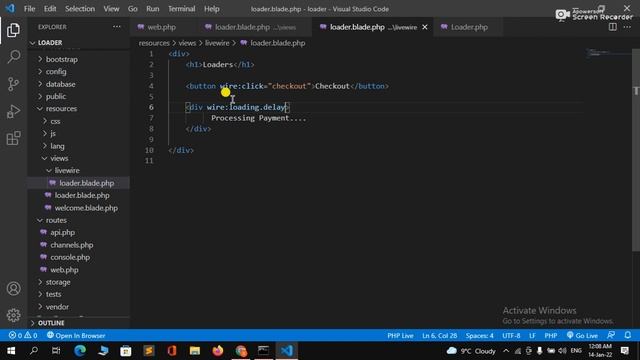Open Source Control view
640x360 pixels.
13,84
